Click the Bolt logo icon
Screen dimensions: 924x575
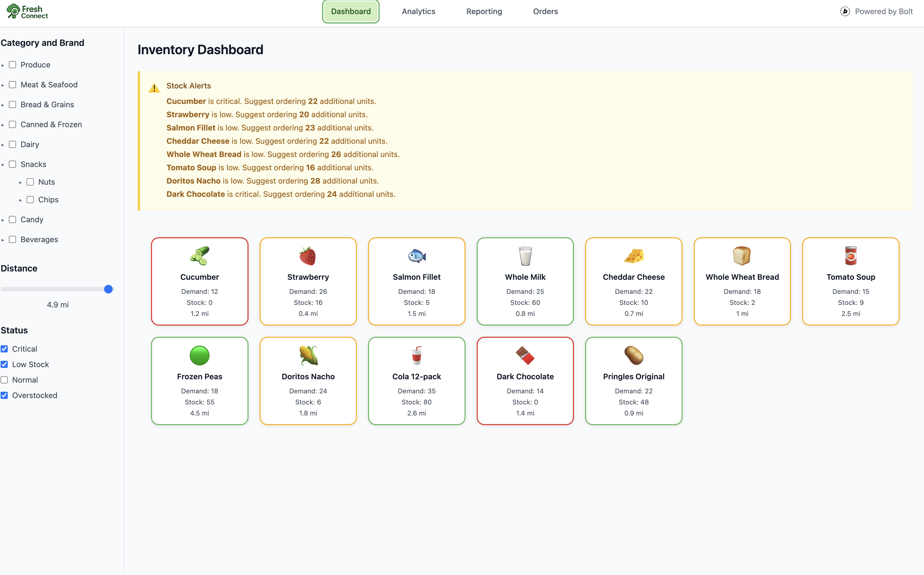click(x=845, y=11)
